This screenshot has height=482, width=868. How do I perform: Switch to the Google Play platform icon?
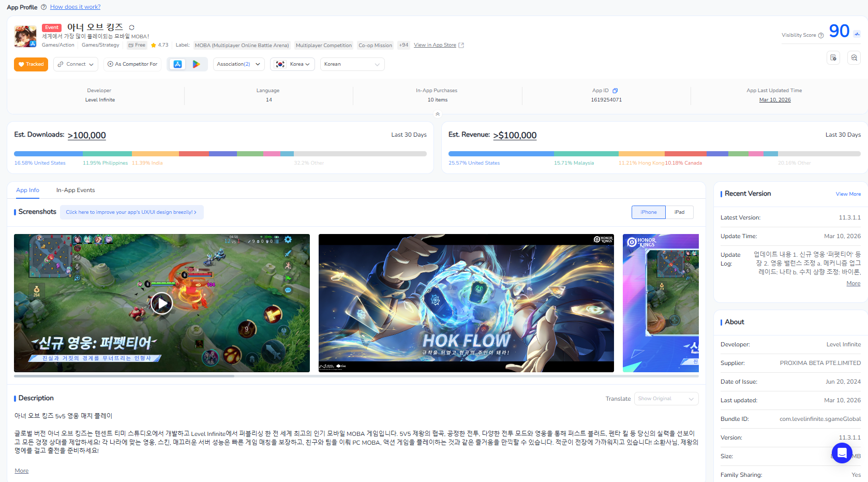[x=196, y=64]
